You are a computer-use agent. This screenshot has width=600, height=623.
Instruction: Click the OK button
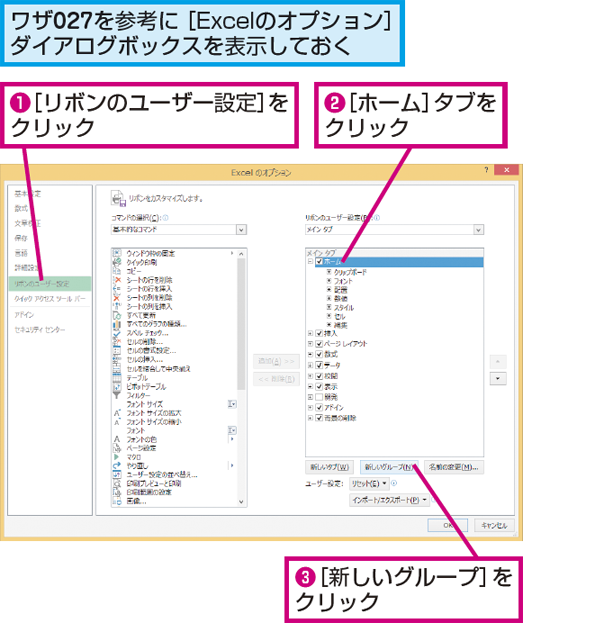[448, 525]
